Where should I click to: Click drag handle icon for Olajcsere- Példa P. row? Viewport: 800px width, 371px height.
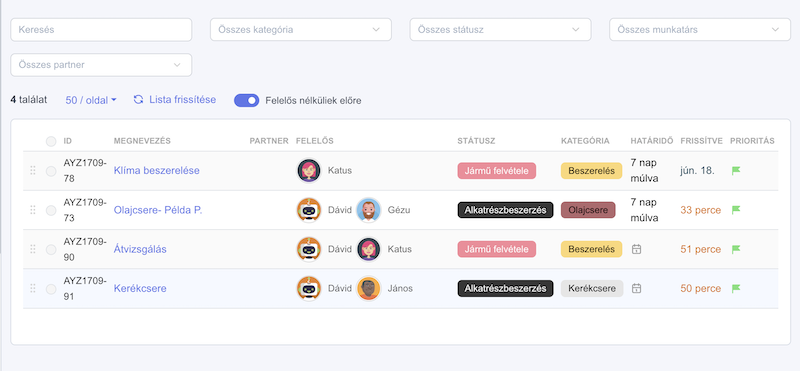click(x=33, y=210)
